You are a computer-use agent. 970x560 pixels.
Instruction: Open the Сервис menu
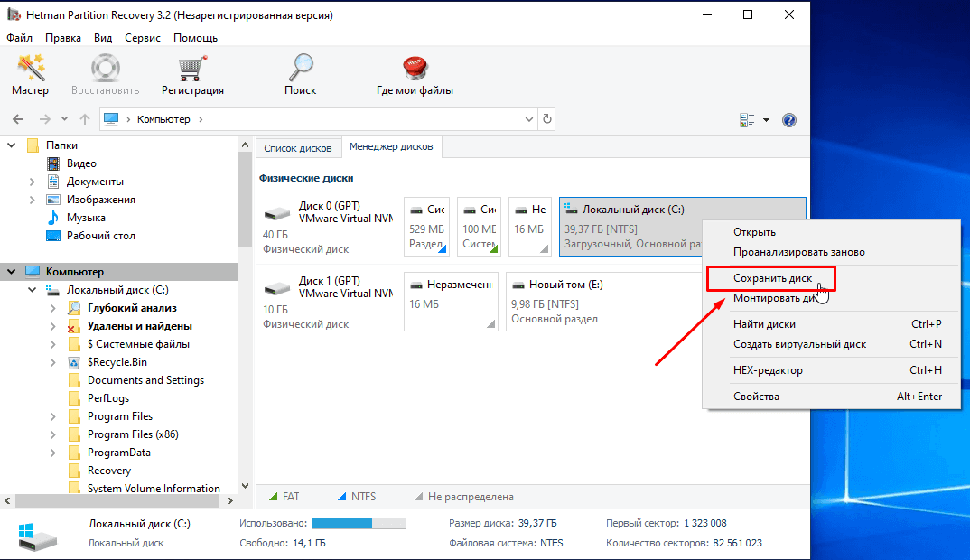coord(143,38)
